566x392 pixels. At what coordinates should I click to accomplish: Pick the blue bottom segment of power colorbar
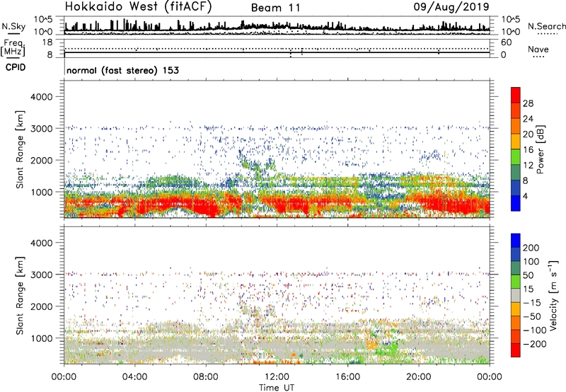tap(516, 204)
